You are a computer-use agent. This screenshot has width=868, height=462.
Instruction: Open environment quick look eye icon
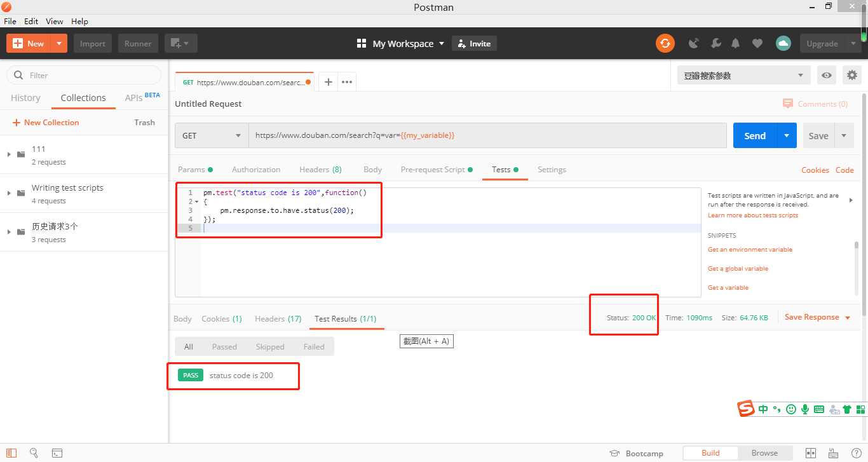[x=826, y=75]
